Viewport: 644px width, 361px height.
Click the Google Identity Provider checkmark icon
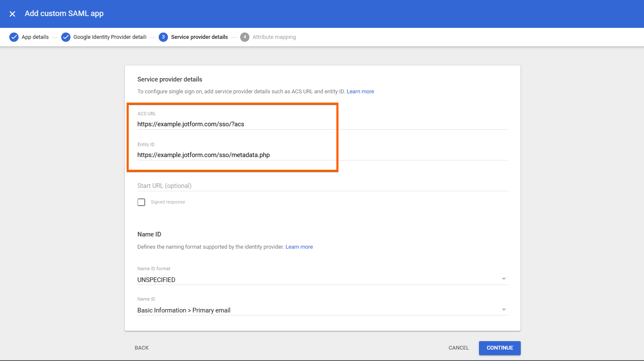tap(66, 37)
